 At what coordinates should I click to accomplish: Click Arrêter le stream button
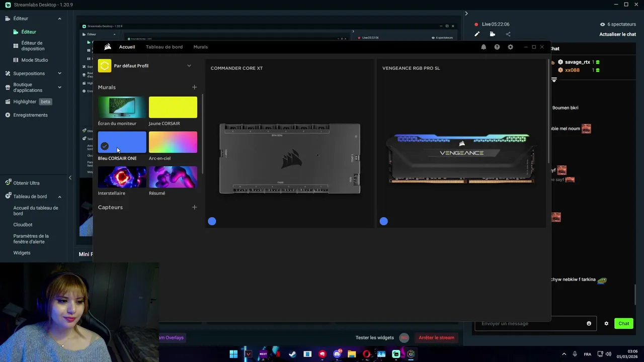point(436,337)
